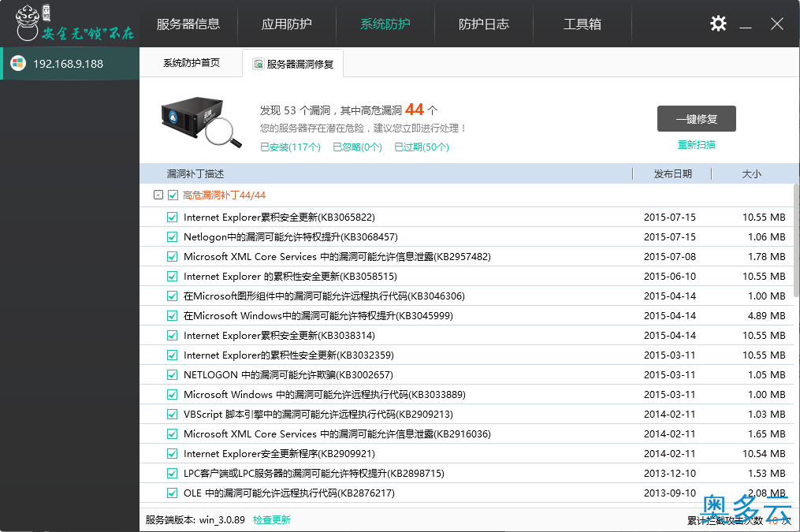This screenshot has height=532, width=800.
Task: Switch to 应用防护 tab
Action: [x=286, y=24]
